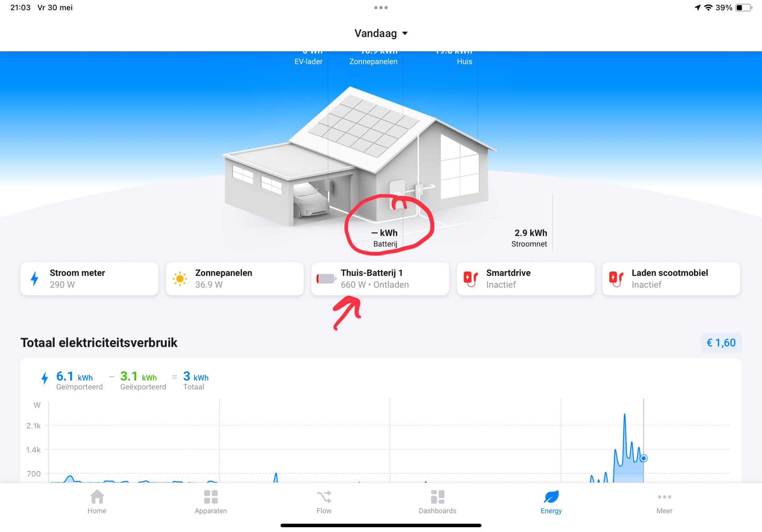
Task: Open the Dashboards icon
Action: [x=437, y=496]
